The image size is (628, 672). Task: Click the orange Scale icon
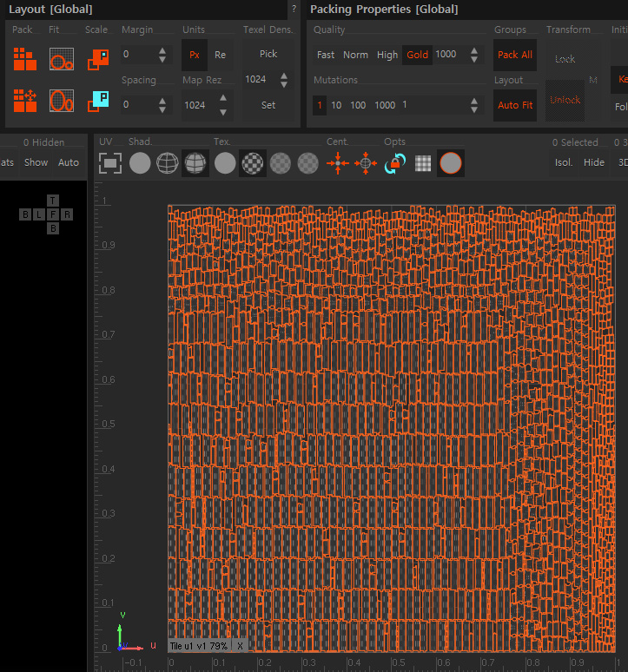tap(98, 59)
